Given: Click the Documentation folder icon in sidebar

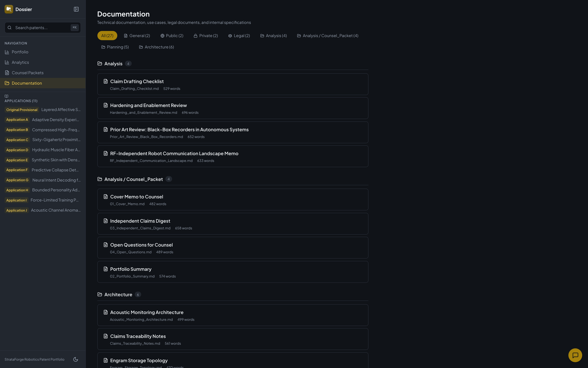Looking at the screenshot, I should coord(7,83).
